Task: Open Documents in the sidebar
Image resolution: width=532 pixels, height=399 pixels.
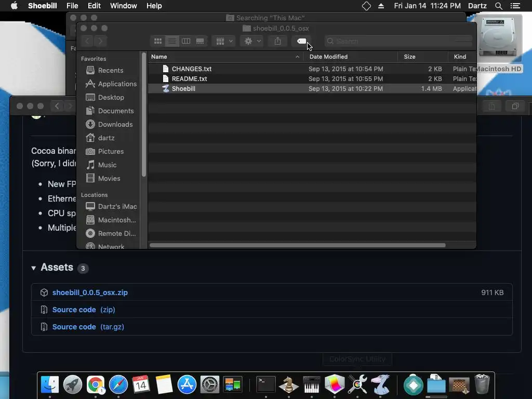Action: (110, 111)
